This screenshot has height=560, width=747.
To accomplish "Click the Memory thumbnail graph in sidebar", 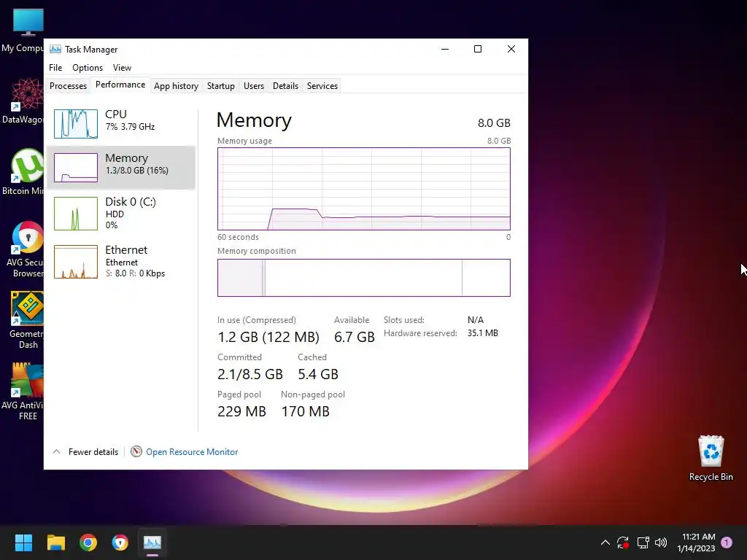I will click(x=76, y=168).
